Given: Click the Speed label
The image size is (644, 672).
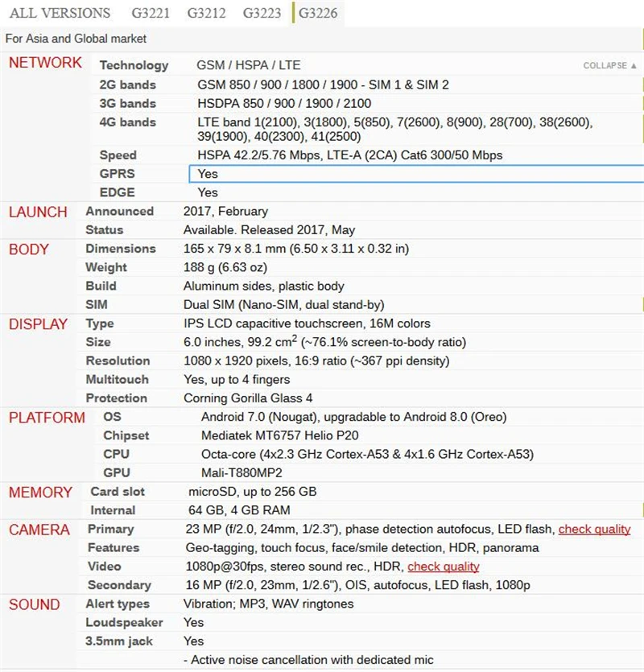Looking at the screenshot, I should [118, 155].
